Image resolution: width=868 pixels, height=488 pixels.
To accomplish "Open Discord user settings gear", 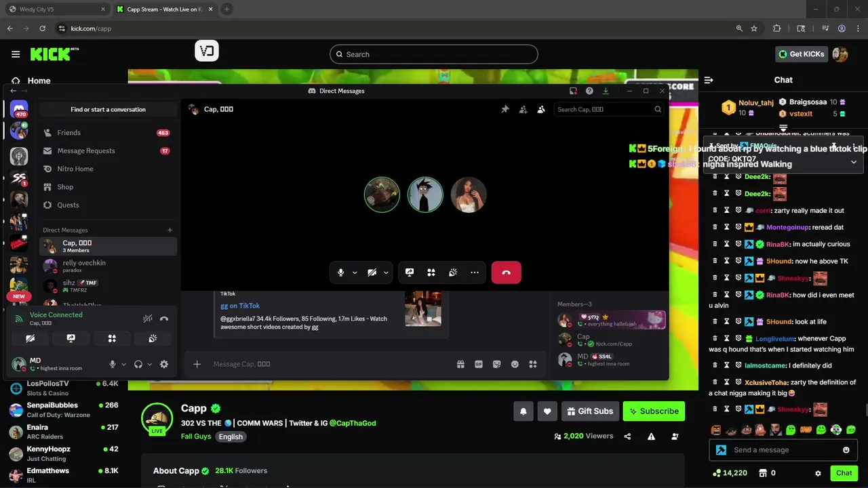I will pos(164,364).
